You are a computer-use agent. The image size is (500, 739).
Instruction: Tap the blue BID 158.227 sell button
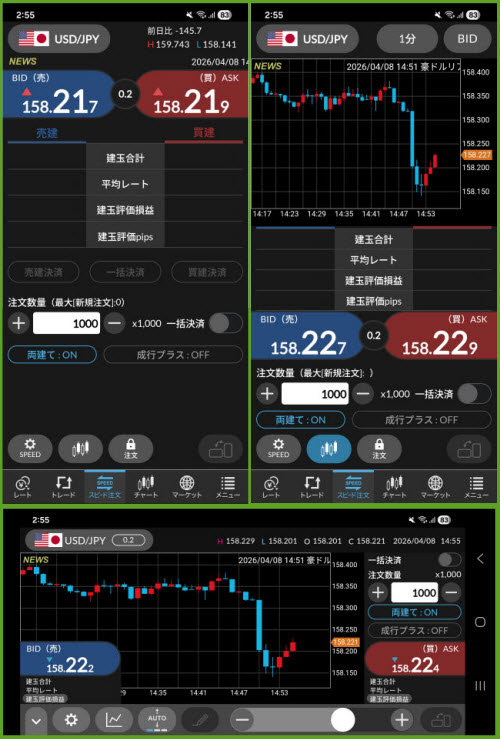coord(307,335)
